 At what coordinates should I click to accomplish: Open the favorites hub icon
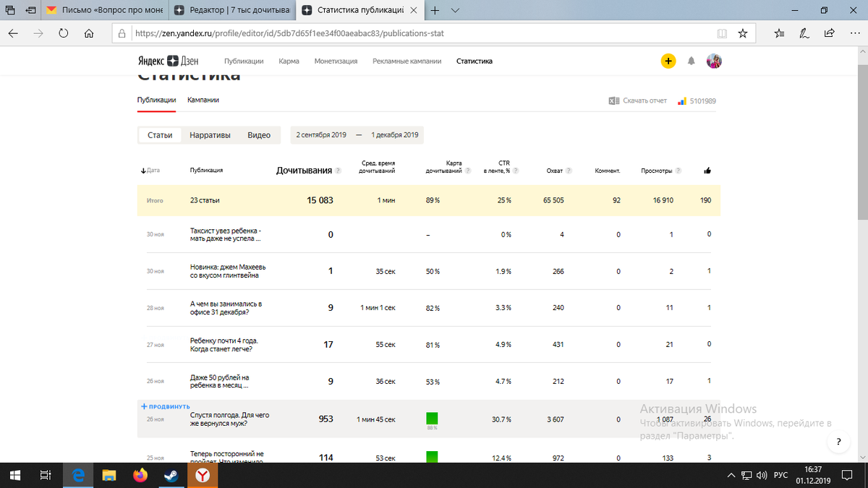(x=779, y=33)
